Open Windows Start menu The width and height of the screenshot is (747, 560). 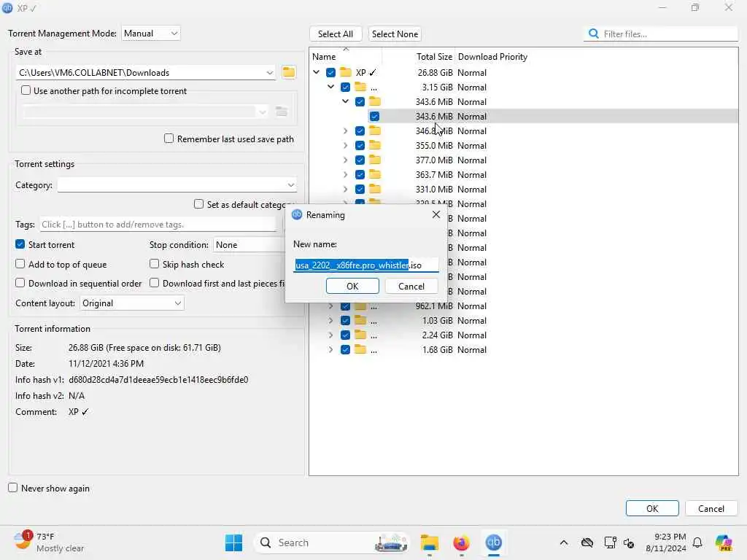point(233,542)
